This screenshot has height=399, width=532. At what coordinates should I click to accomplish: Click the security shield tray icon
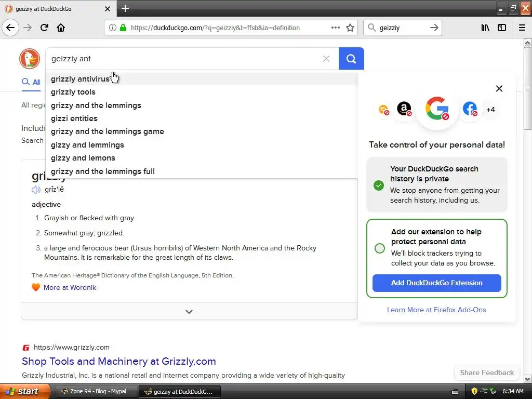[474, 391]
